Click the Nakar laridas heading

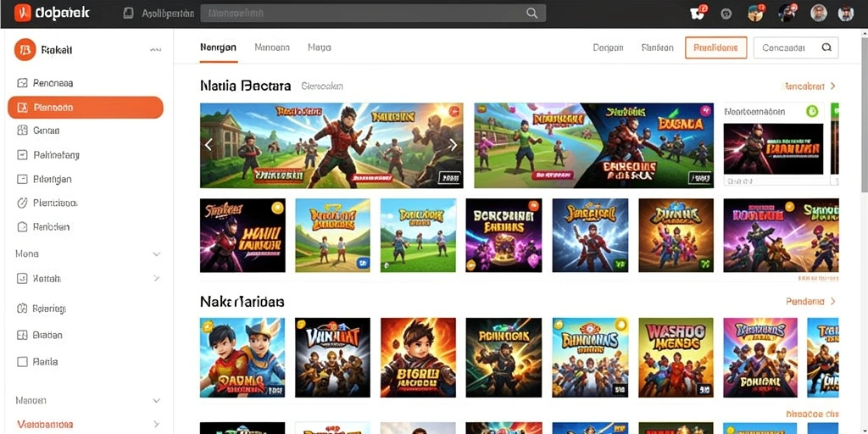pos(242,302)
